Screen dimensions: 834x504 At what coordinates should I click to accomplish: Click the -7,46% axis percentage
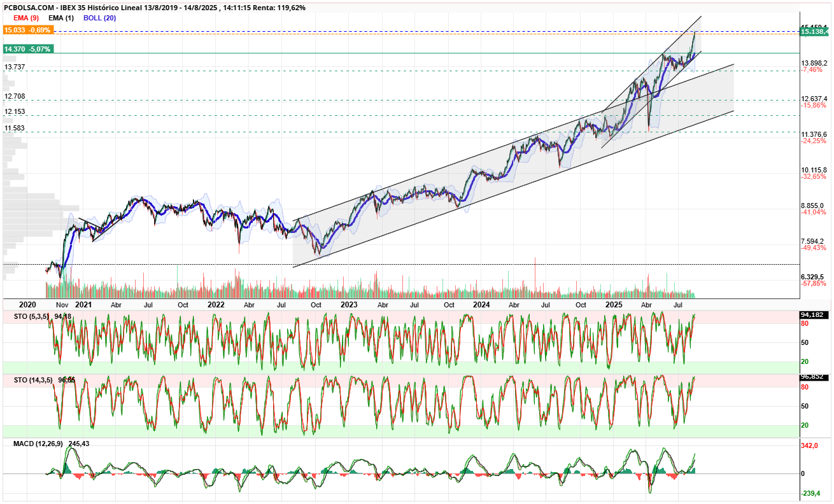(812, 69)
